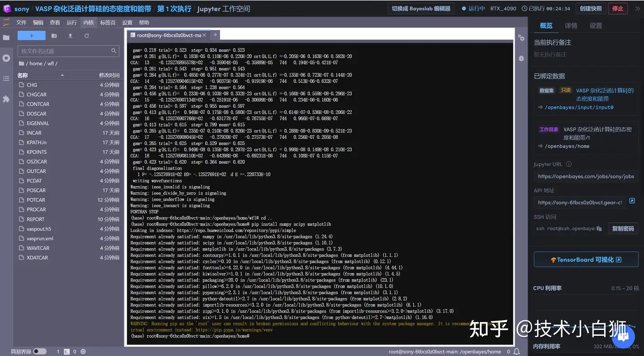Open the bound dataset VASP link

tap(605, 94)
